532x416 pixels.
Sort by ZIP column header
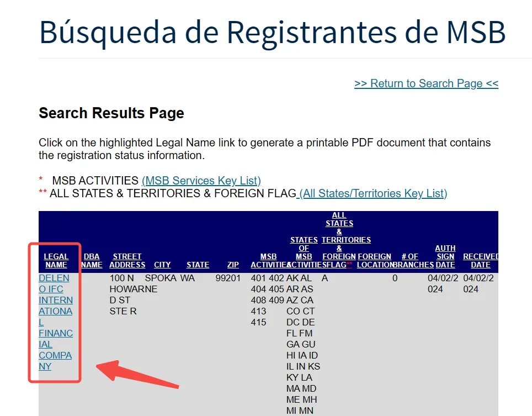pyautogui.click(x=233, y=265)
